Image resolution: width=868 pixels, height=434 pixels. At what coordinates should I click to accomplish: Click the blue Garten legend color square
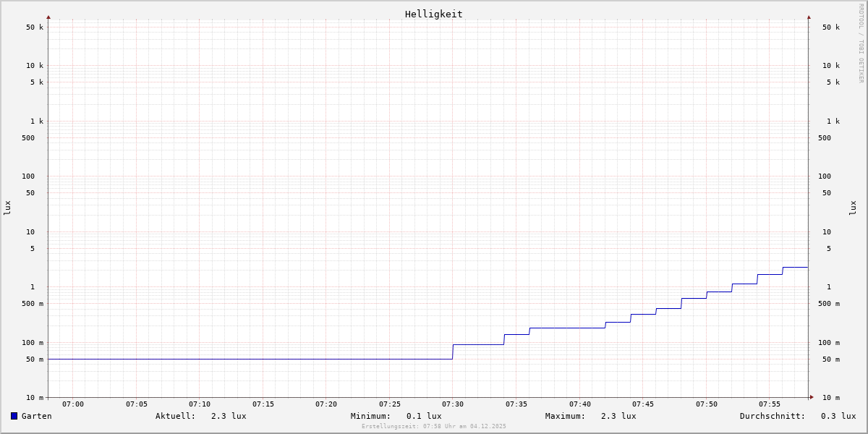point(14,416)
